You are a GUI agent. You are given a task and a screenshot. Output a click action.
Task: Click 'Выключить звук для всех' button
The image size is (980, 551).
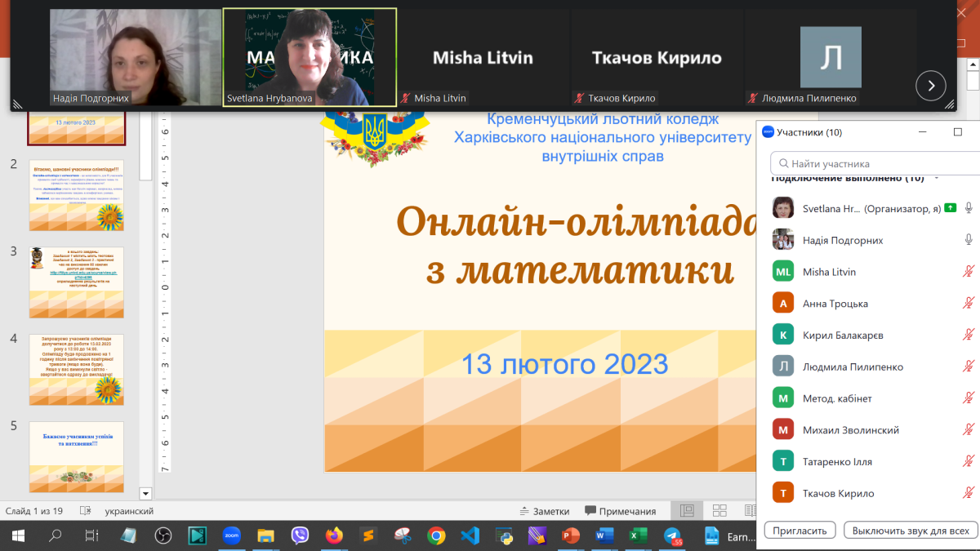910,530
